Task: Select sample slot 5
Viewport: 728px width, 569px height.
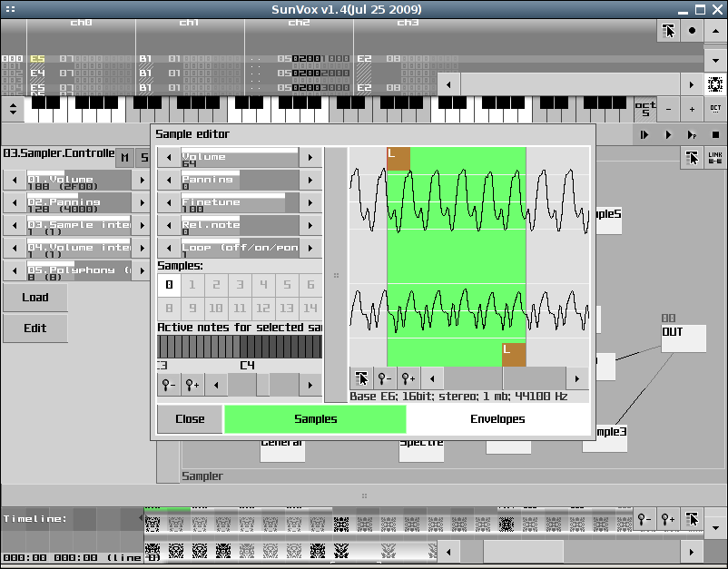Action: (287, 285)
